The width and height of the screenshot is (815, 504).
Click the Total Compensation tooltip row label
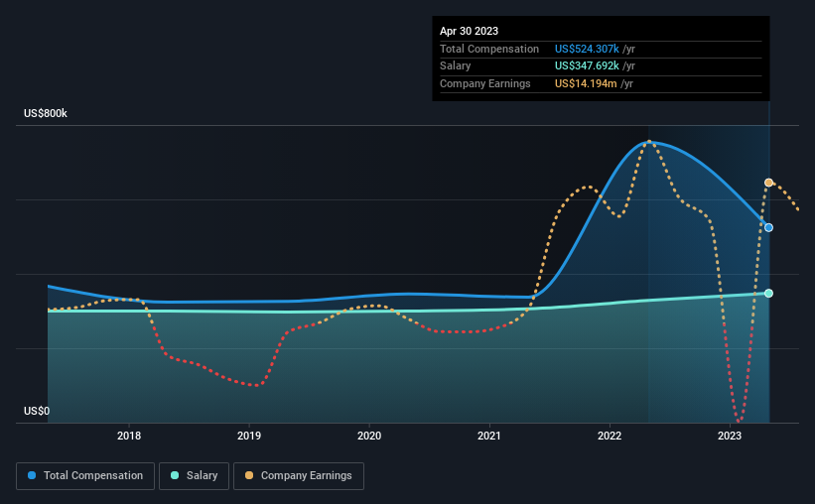coord(489,49)
